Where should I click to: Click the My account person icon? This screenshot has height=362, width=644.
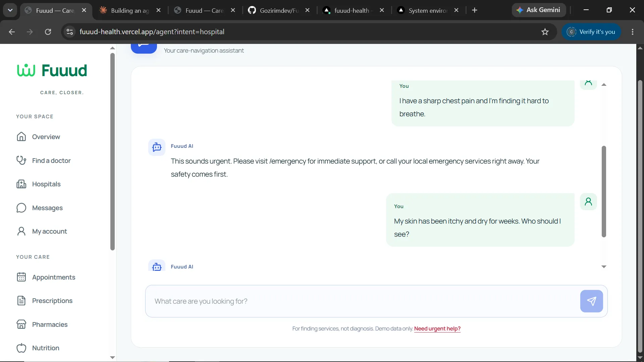click(x=21, y=231)
